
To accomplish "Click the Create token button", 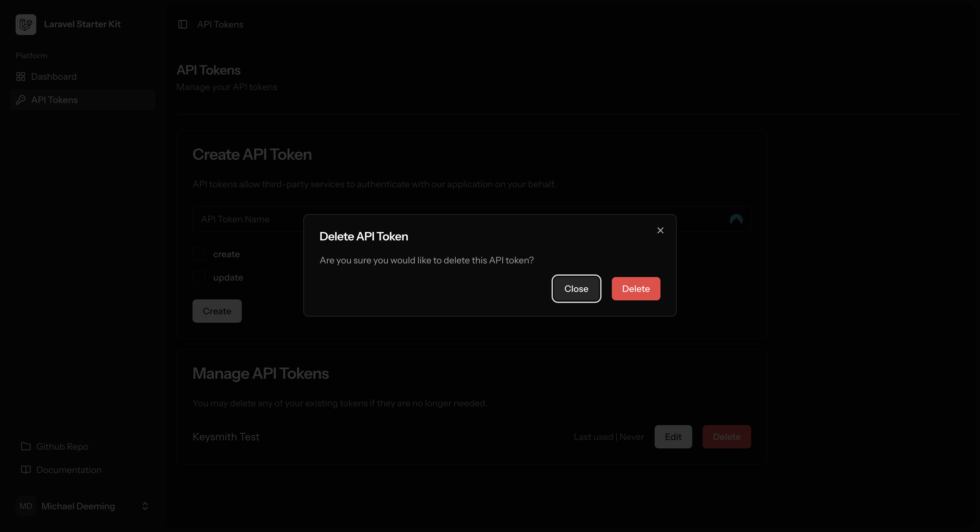I will point(217,311).
